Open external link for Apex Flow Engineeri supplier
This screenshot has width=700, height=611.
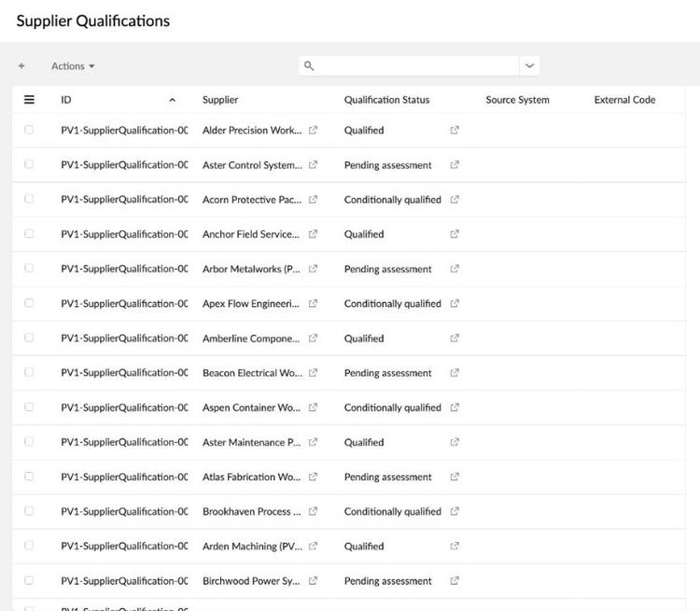pyautogui.click(x=313, y=303)
